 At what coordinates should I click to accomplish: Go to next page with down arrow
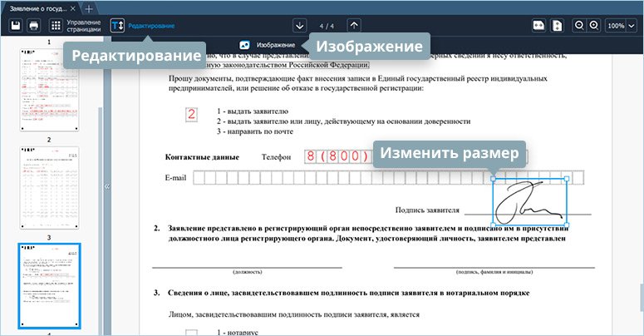point(299,26)
